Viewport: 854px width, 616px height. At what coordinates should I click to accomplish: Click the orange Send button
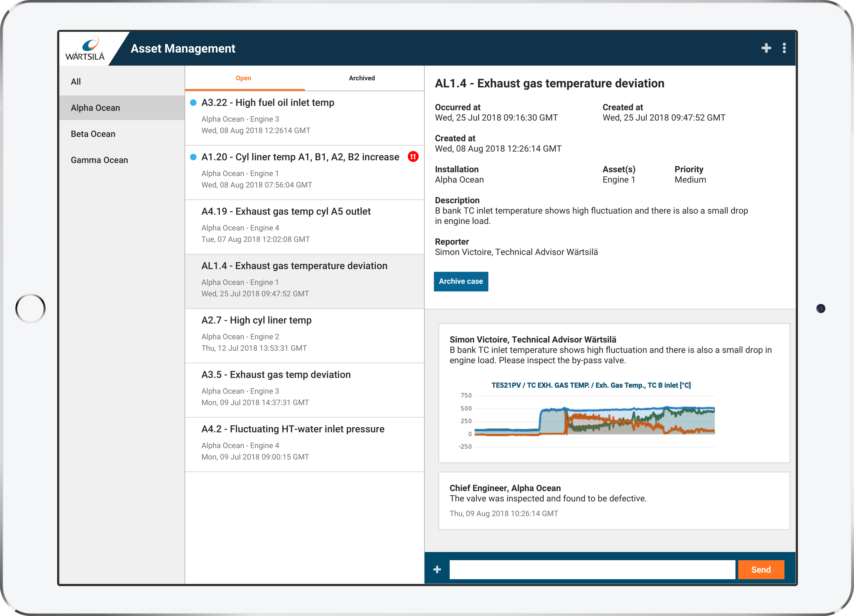coord(761,569)
